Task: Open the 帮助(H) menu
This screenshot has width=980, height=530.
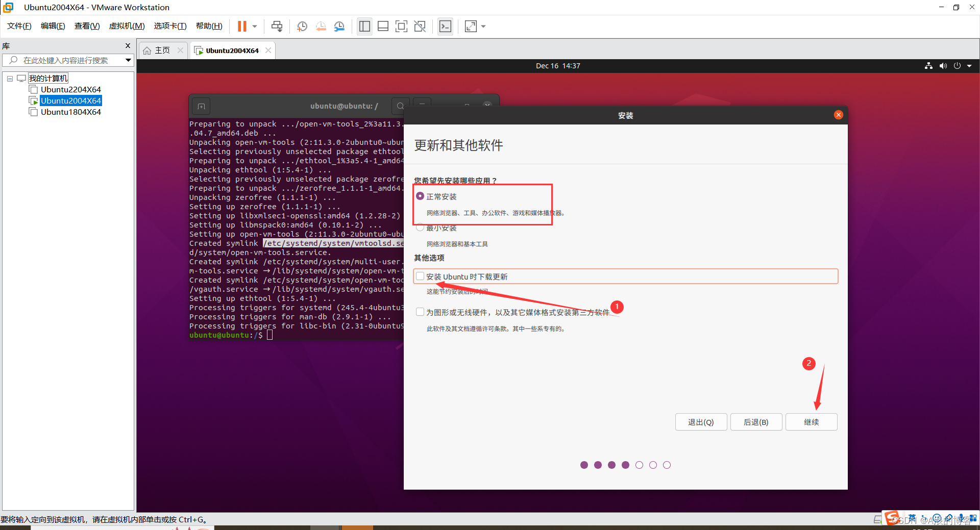Action: tap(209, 26)
